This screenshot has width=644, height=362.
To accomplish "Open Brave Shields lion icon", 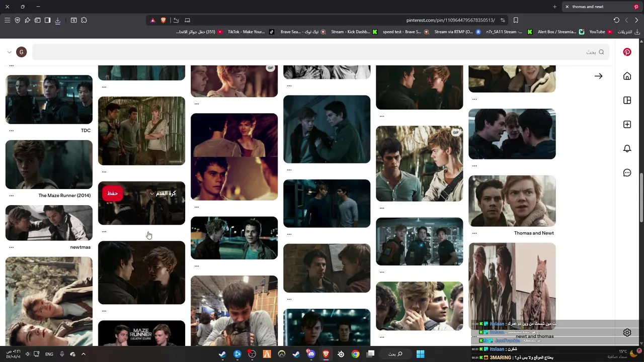I will 163,20.
